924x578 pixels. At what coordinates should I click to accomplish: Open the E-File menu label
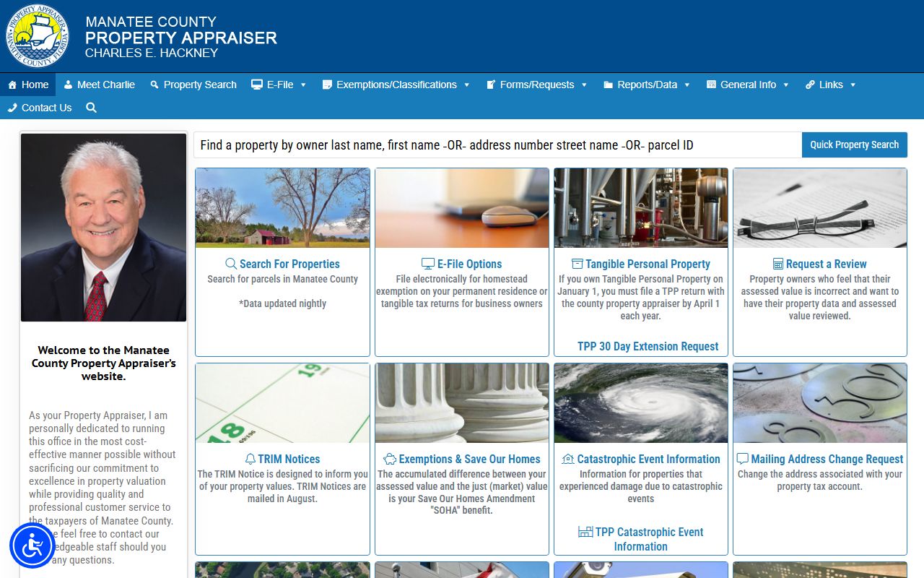point(280,85)
